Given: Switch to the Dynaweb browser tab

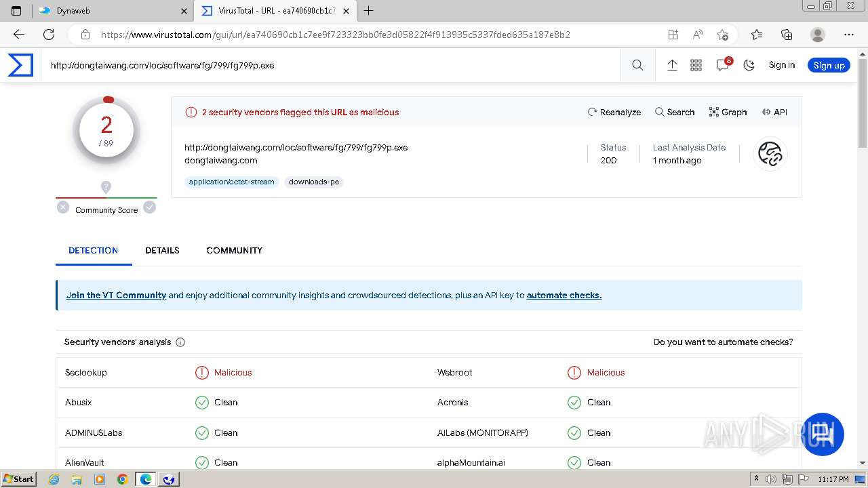Looking at the screenshot, I should [112, 11].
